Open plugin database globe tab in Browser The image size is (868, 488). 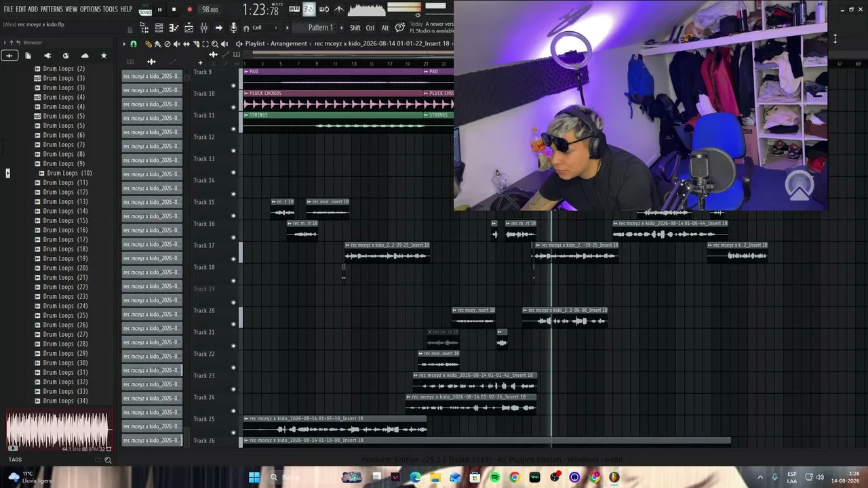click(66, 56)
